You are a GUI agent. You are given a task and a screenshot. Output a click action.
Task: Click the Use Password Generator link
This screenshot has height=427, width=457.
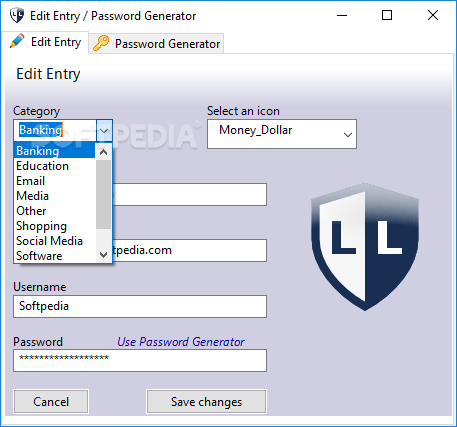(x=181, y=342)
